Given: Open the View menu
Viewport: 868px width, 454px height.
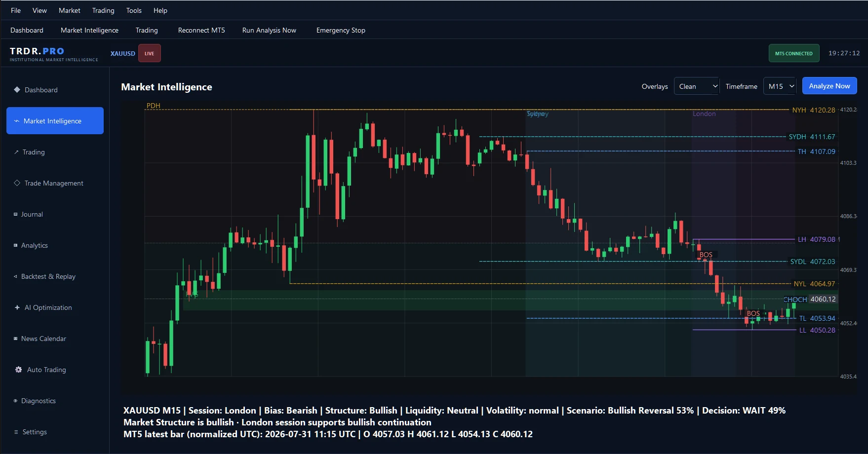Looking at the screenshot, I should [39, 10].
